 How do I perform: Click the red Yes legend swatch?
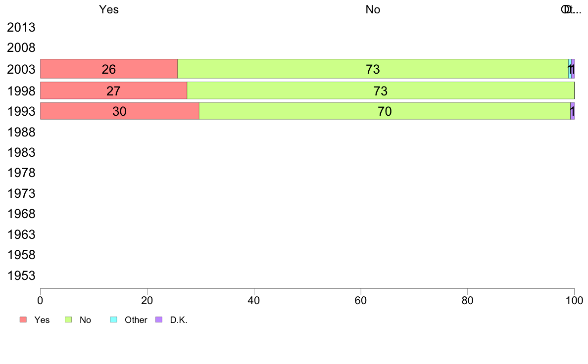pyautogui.click(x=23, y=320)
